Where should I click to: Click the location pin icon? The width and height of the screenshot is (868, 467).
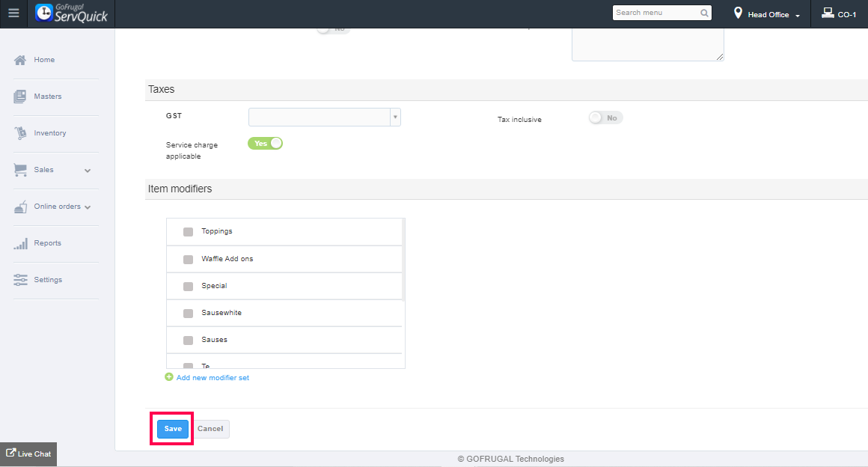point(738,13)
